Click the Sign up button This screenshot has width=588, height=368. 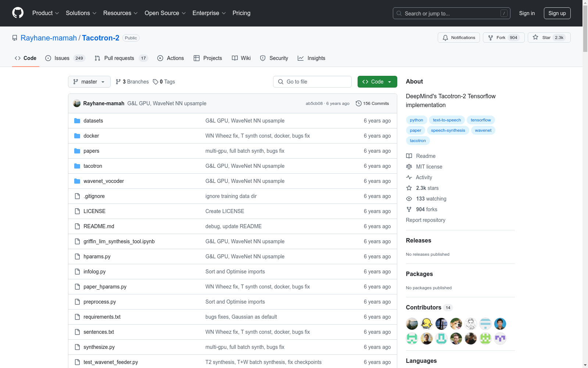(x=557, y=13)
